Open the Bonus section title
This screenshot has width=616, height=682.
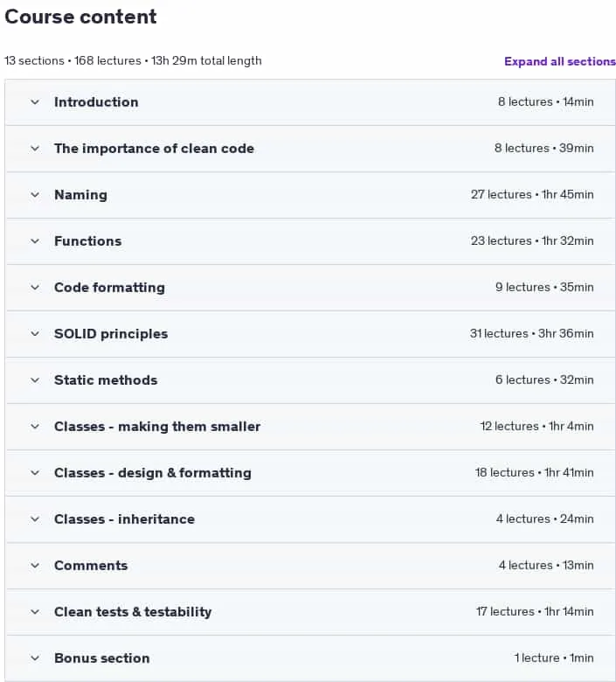click(101, 658)
